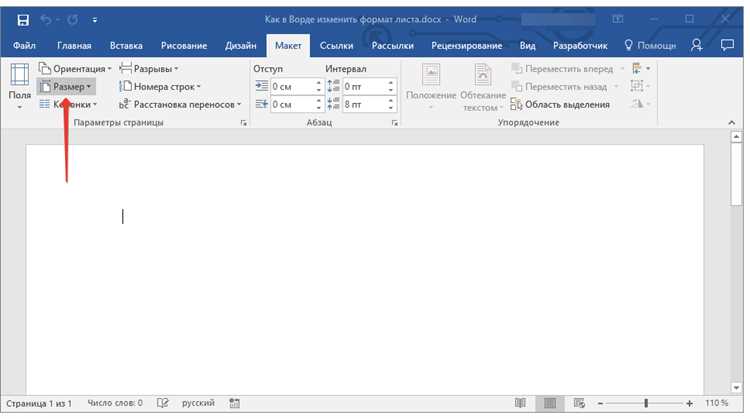750x419 pixels.
Task: Click the Помощн lightbulb search box
Action: point(650,45)
